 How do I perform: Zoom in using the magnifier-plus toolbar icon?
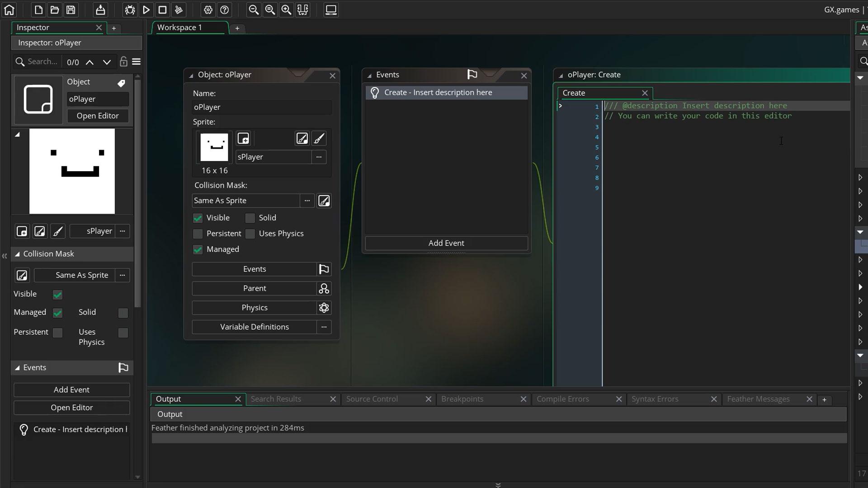(x=286, y=9)
